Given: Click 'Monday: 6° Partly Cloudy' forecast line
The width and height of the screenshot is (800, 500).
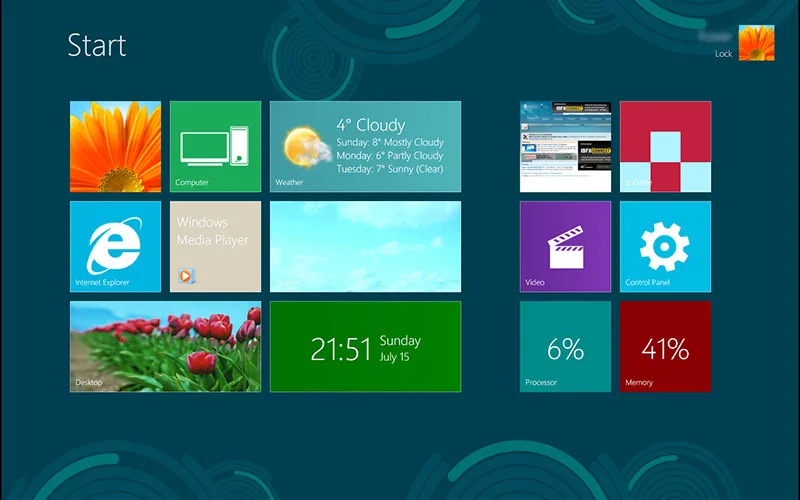Looking at the screenshot, I should pyautogui.click(x=390, y=156).
